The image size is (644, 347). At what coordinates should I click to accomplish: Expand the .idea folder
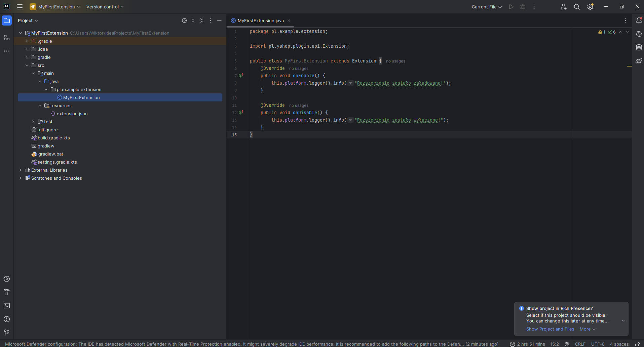(27, 49)
